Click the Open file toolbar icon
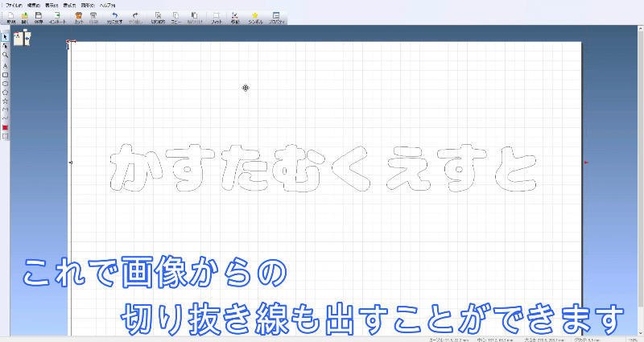 tap(25, 18)
